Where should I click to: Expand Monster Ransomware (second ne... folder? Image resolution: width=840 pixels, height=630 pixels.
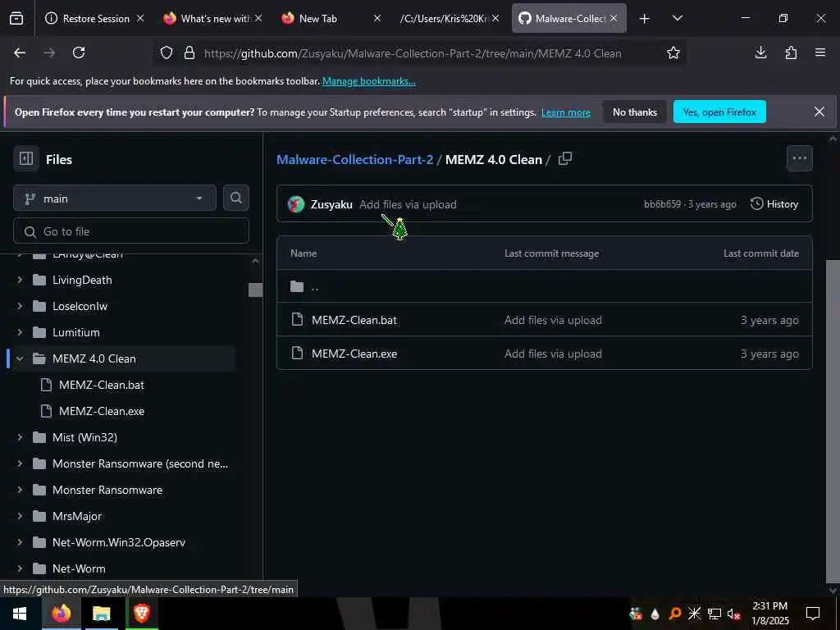(x=20, y=464)
